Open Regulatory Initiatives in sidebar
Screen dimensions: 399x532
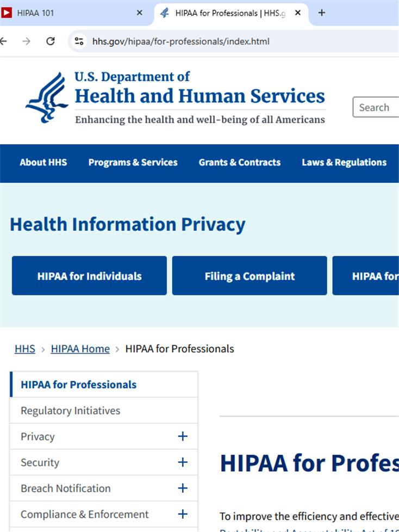click(x=104, y=411)
